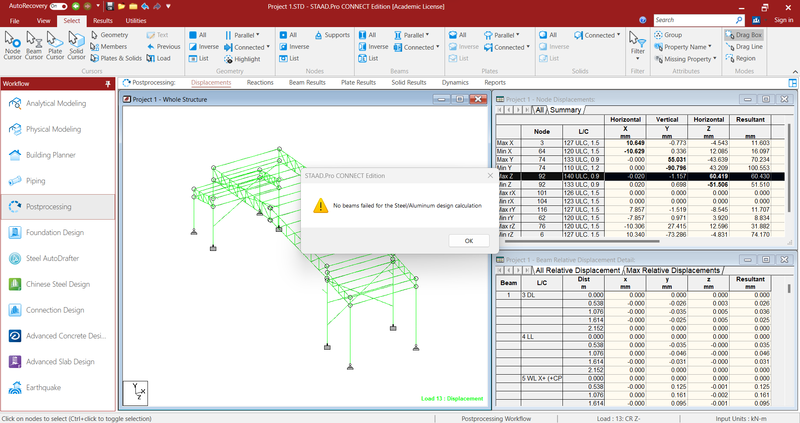Open Physical Modeling workflow
Screen dimensions: 800x423
click(58, 129)
